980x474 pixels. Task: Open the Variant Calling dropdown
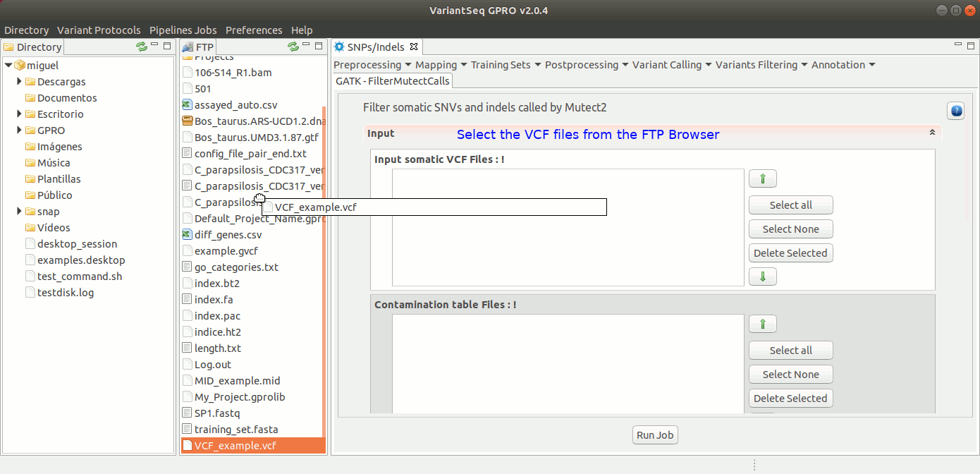[671, 65]
